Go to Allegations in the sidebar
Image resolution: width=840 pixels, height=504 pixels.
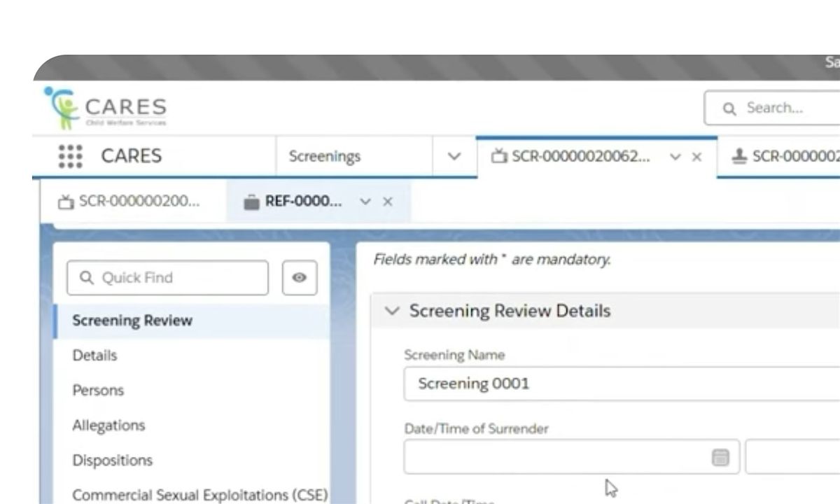coord(108,426)
